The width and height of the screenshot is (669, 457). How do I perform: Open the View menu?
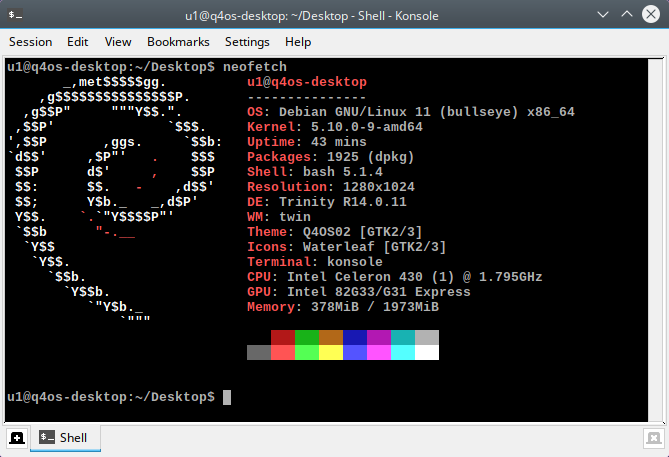(x=118, y=42)
